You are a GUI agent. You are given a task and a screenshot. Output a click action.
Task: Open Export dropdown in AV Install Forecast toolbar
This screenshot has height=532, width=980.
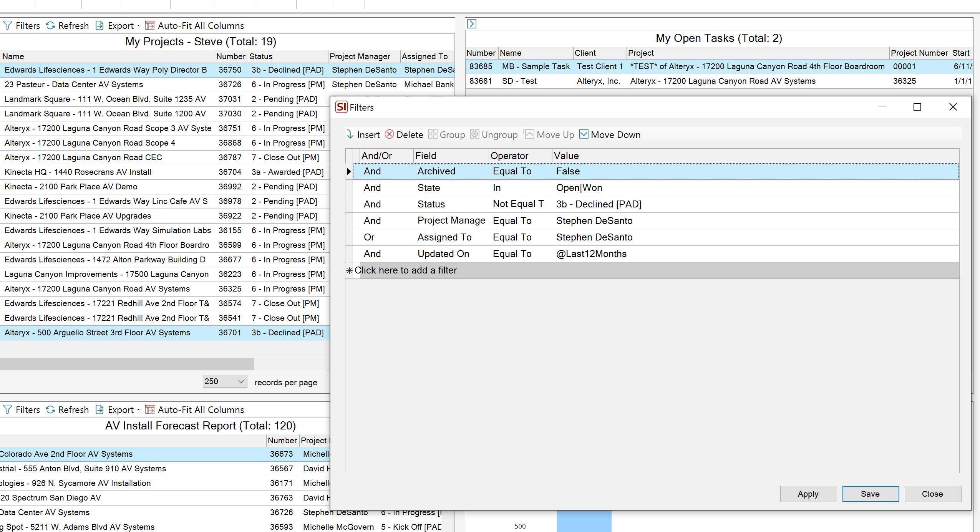tap(138, 410)
